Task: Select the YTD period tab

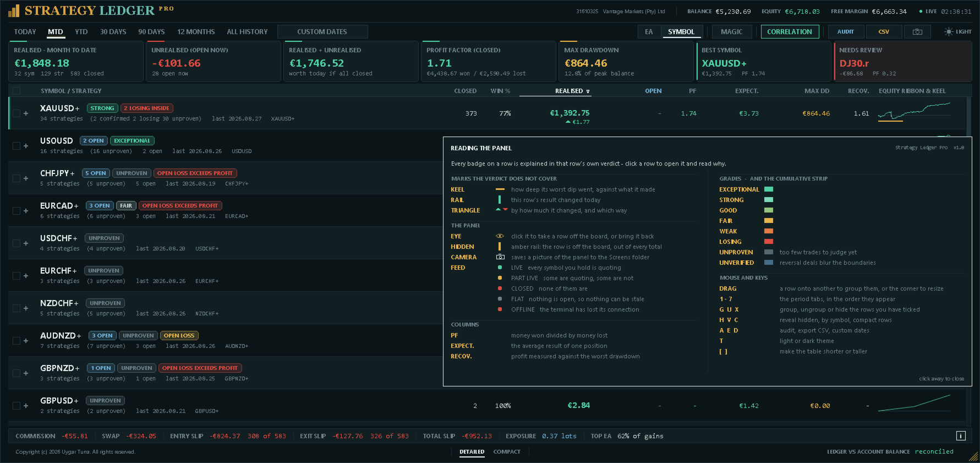Action: pyautogui.click(x=81, y=32)
